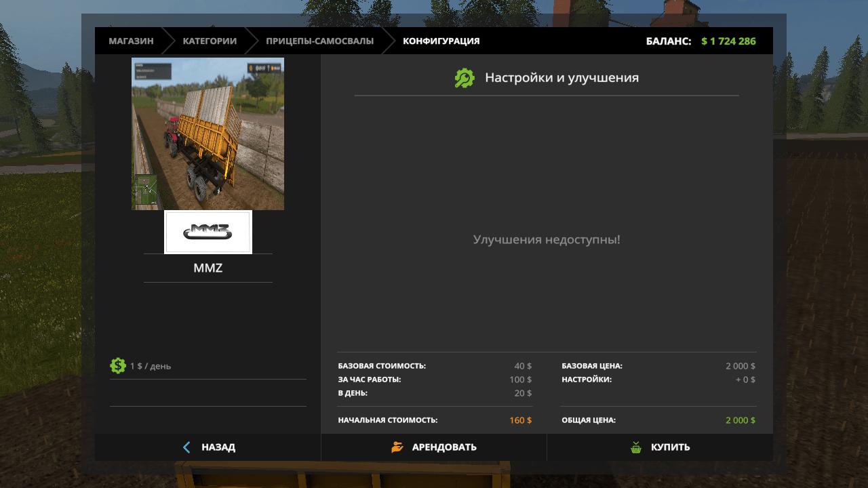Go to the МАГАЗИН breadcrumb
The width and height of the screenshot is (868, 488).
click(131, 41)
